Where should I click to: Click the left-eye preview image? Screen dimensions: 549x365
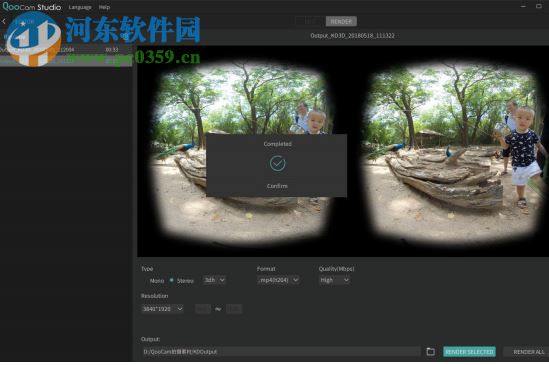241,152
